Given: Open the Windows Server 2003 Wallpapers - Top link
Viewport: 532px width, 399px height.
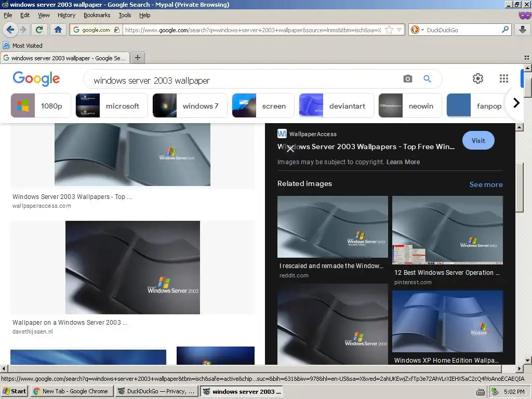Looking at the screenshot, I should pyautogui.click(x=72, y=197).
